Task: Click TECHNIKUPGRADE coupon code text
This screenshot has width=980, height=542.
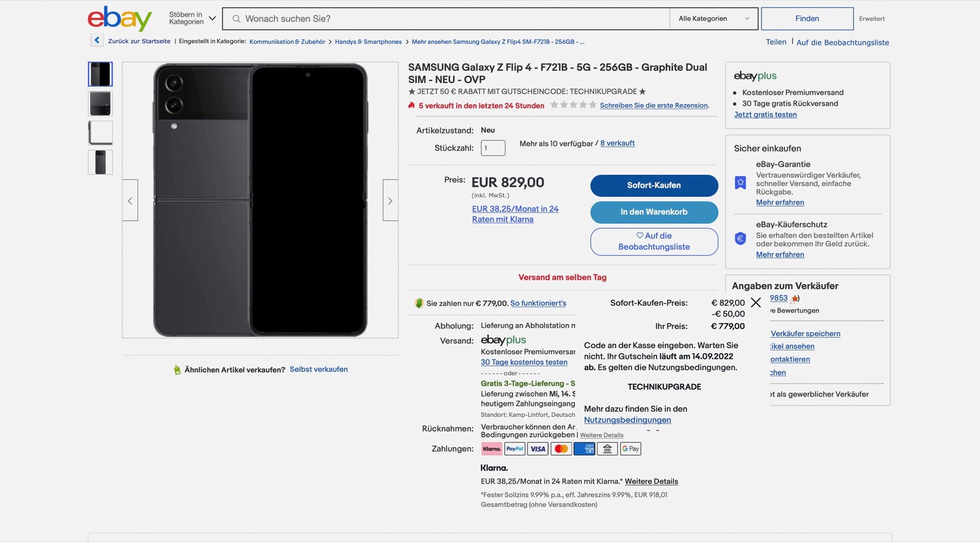Action: point(664,387)
